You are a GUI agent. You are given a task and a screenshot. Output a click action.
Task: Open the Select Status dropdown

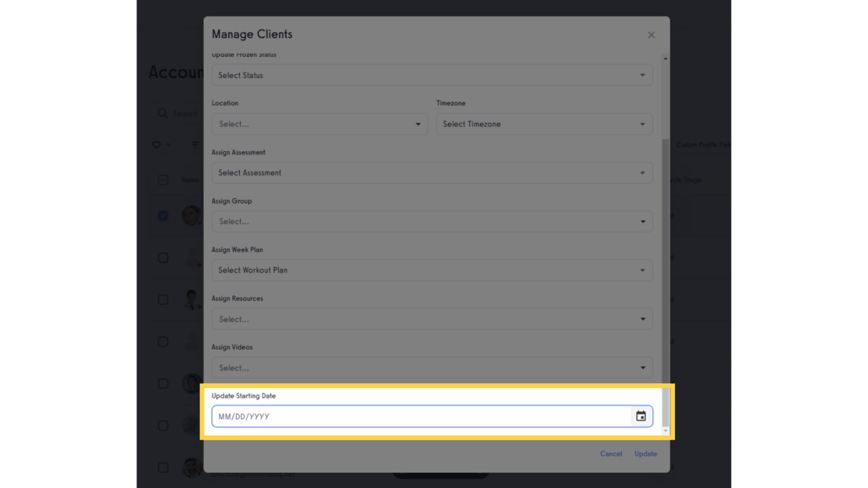(x=432, y=74)
